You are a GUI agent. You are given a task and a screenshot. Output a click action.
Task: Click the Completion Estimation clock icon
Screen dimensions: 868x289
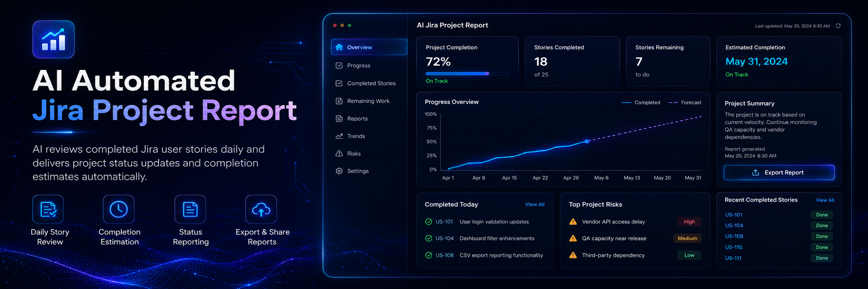pyautogui.click(x=119, y=209)
